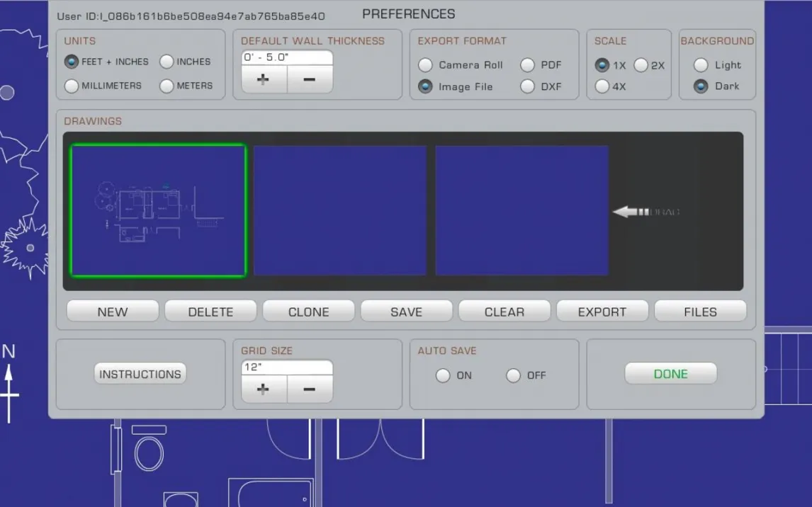Set export format to PDF
Screen dimensions: 812x507
click(527, 65)
